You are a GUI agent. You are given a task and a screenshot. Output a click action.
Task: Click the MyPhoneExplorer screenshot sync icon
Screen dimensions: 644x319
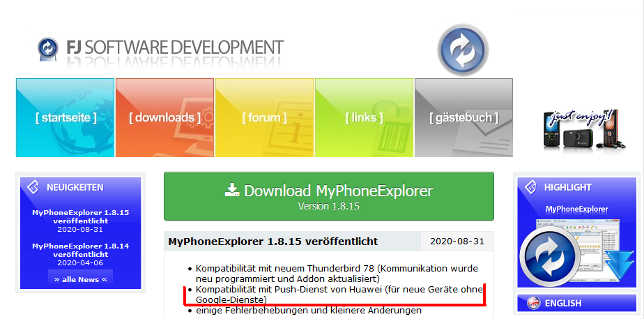click(x=551, y=256)
